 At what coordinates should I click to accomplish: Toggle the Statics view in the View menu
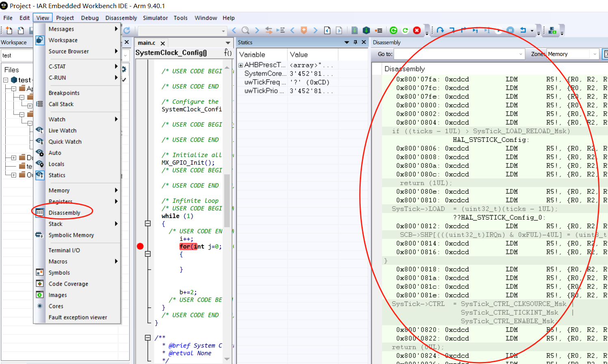coord(57,175)
